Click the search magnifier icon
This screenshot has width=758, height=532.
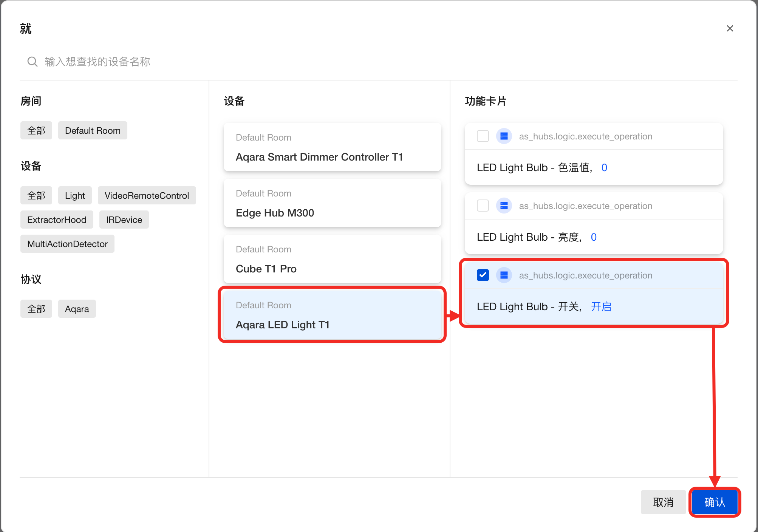coord(32,62)
